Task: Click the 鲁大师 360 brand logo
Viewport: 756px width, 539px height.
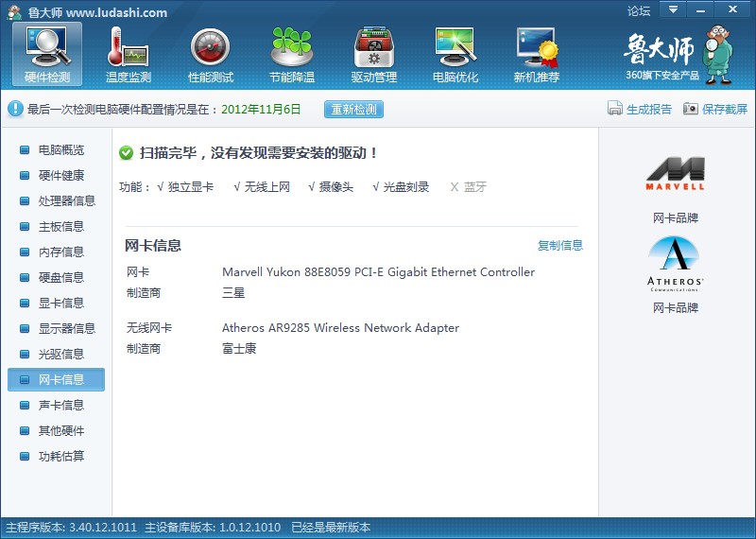Action: point(678,54)
